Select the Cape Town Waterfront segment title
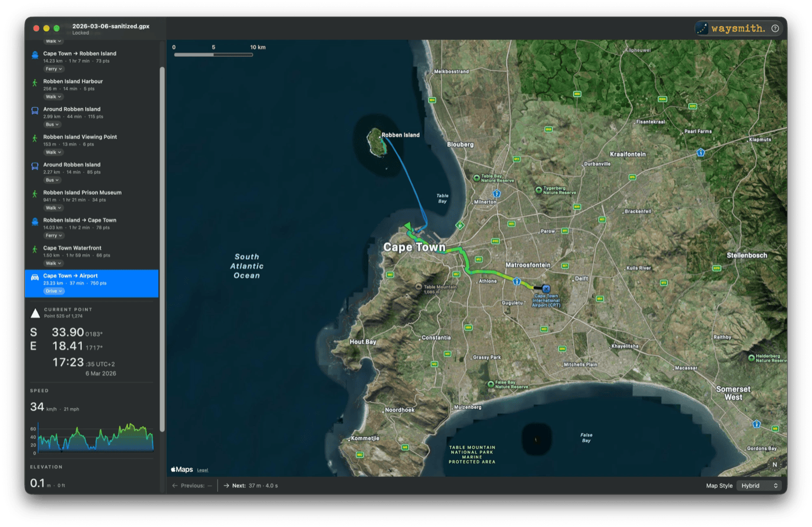This screenshot has width=812, height=527. click(x=72, y=248)
